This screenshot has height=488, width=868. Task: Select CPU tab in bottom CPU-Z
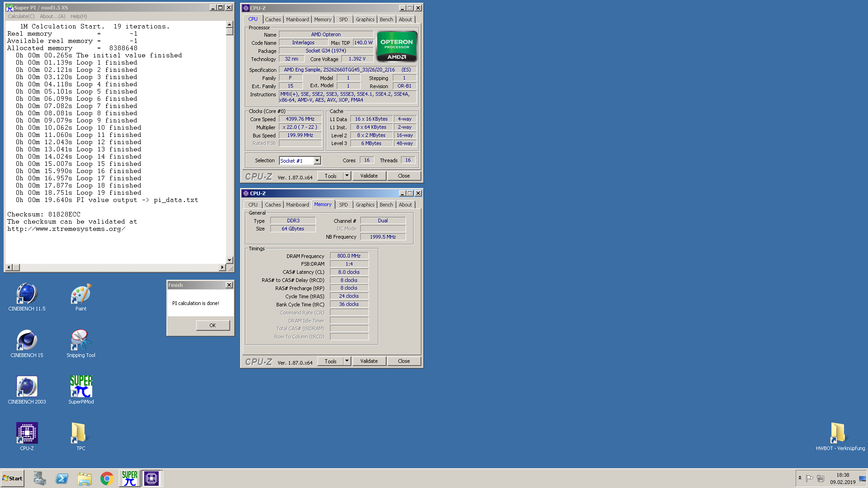tap(253, 205)
